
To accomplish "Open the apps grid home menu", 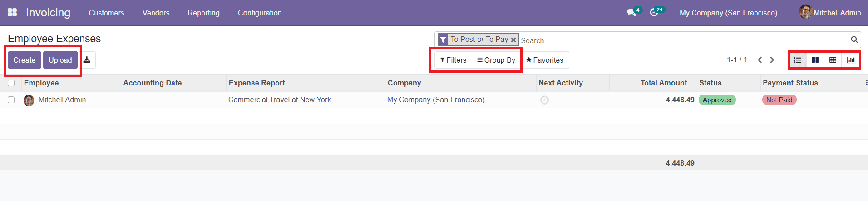I will [x=12, y=12].
